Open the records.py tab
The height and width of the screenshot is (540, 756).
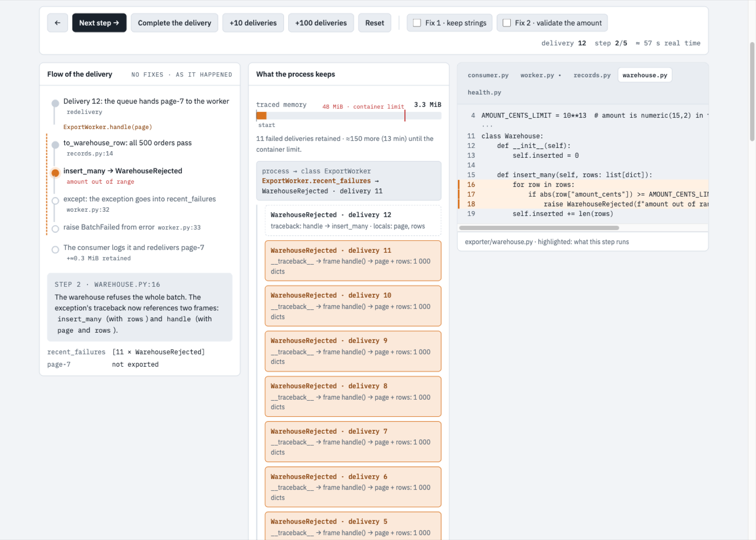tap(592, 75)
